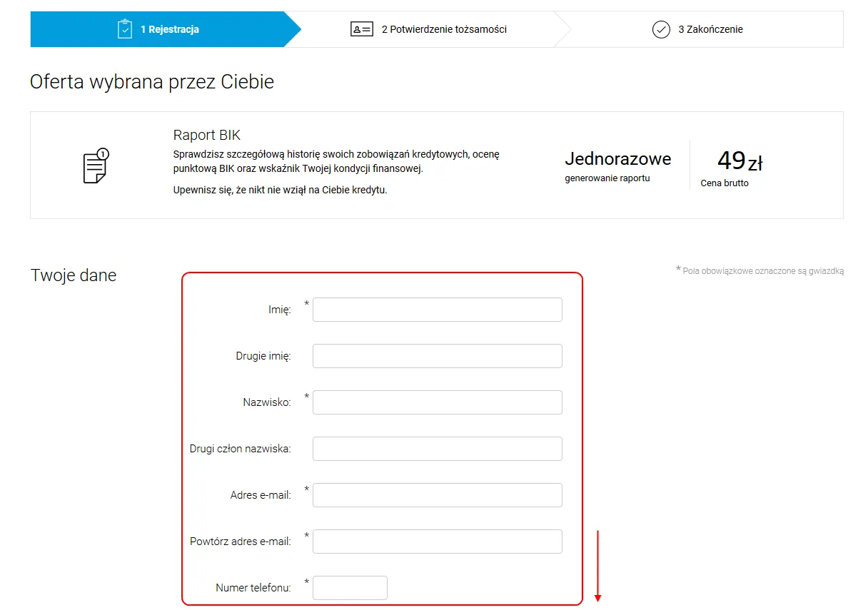Click the "Jednorazowe" generation label

coord(618,158)
